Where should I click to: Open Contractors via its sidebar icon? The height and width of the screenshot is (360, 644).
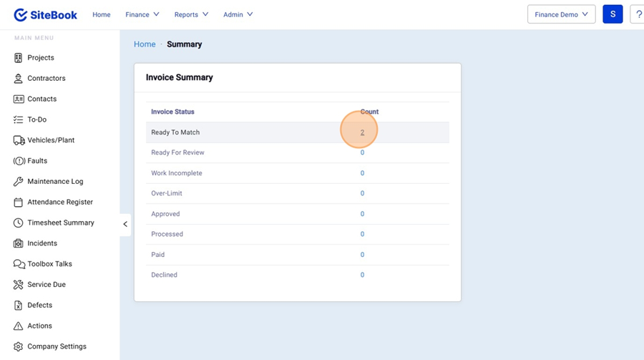[19, 79]
